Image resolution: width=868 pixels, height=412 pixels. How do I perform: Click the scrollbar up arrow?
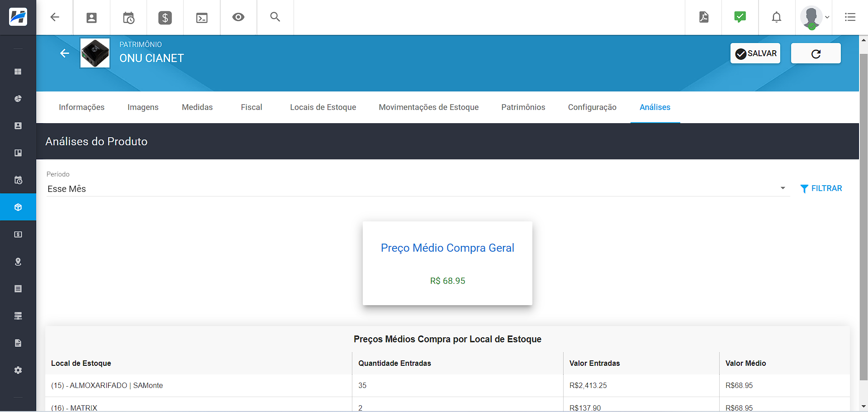pos(863,40)
